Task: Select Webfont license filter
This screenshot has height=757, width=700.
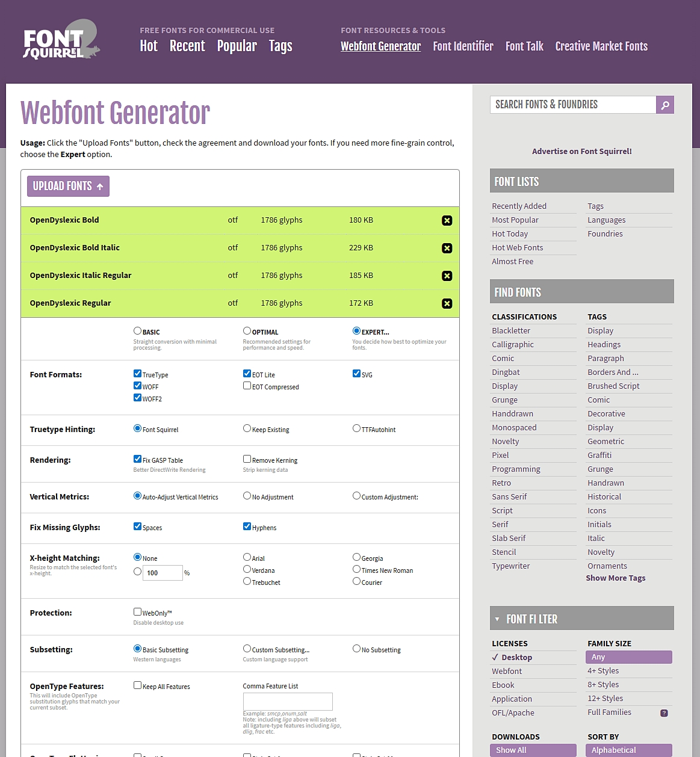Action: (507, 671)
